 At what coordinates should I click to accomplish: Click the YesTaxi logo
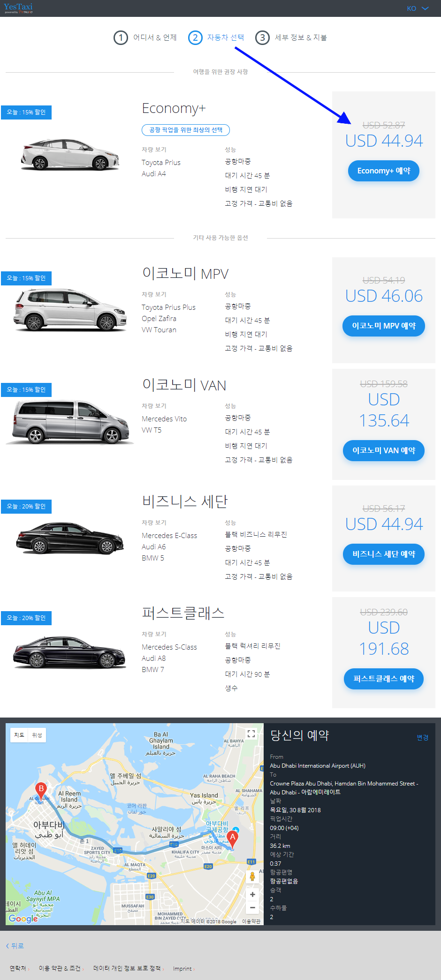pyautogui.click(x=18, y=8)
